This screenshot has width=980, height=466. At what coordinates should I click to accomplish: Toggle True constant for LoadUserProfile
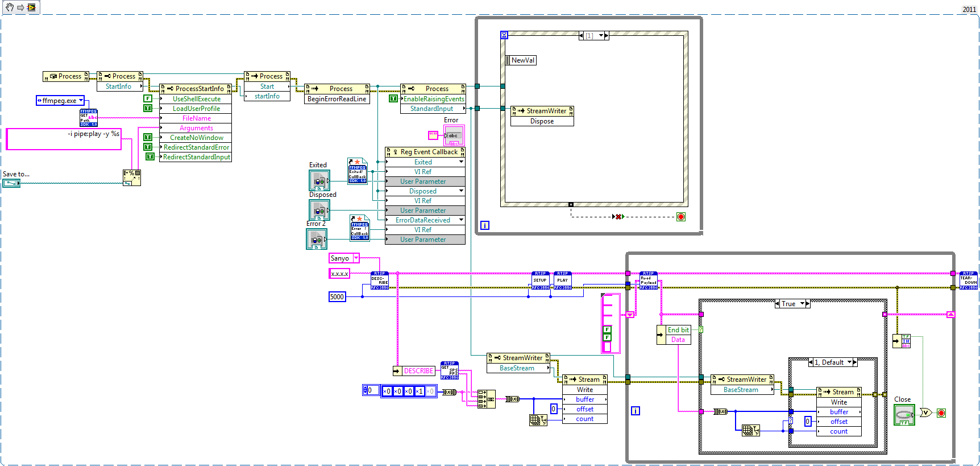[148, 108]
